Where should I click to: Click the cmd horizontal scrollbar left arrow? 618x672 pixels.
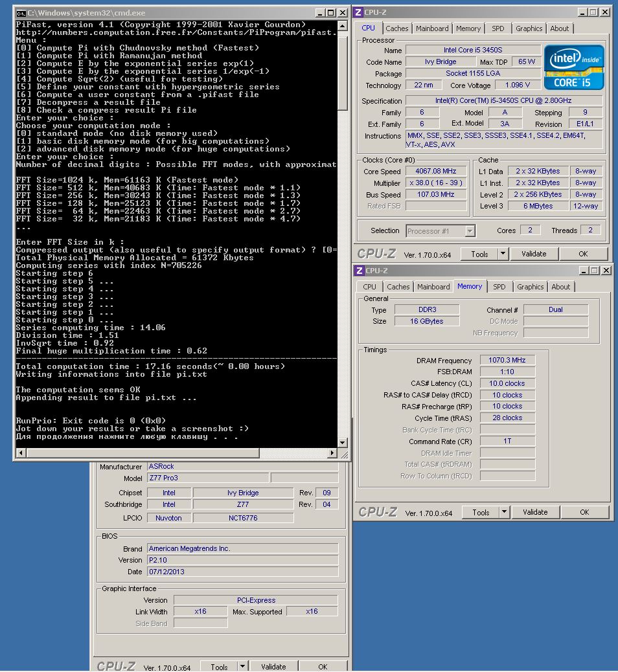[21, 453]
